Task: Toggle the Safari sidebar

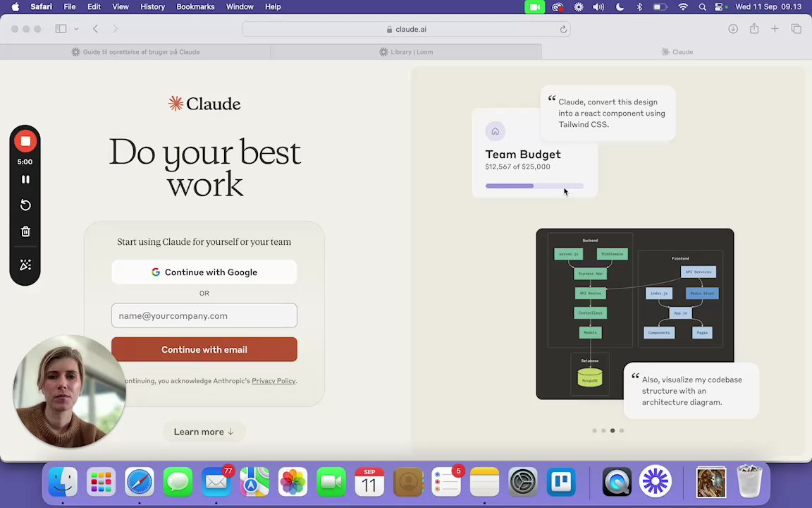Action: (61, 29)
